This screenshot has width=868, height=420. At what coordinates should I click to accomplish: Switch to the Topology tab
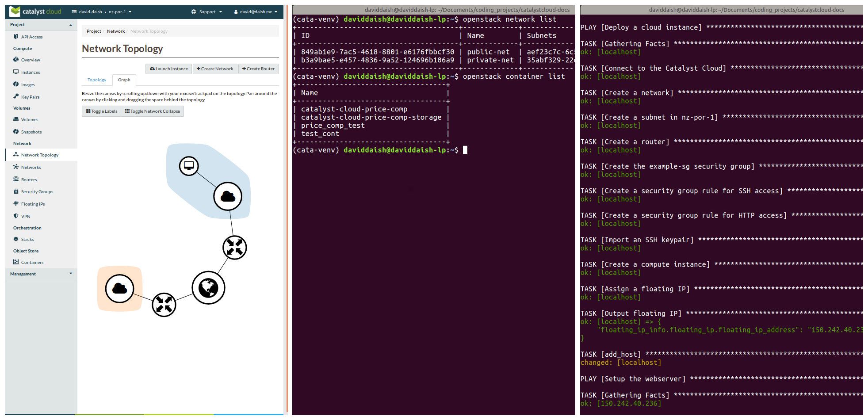point(97,80)
